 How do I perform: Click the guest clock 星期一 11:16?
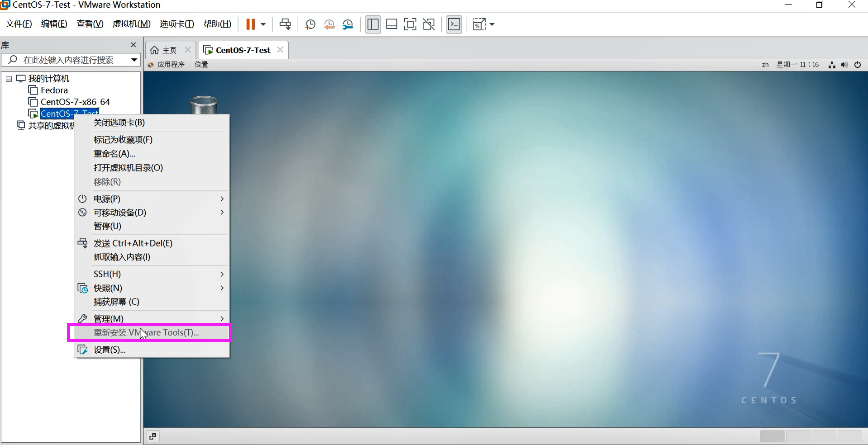click(x=797, y=65)
